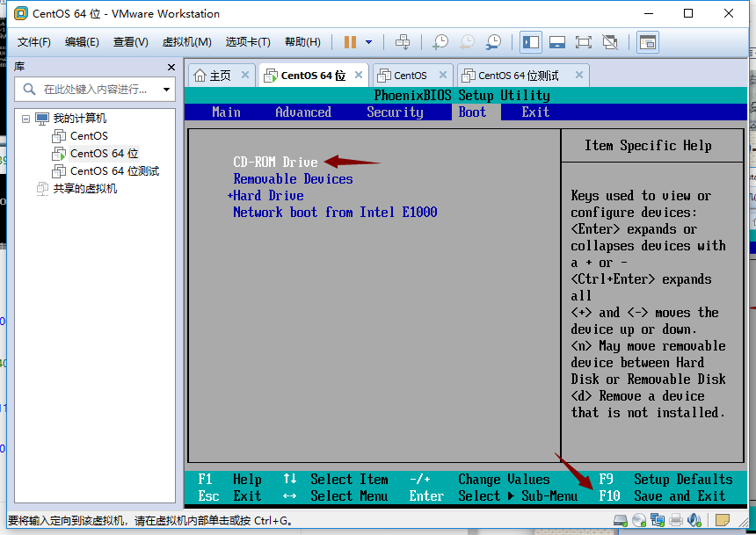The width and height of the screenshot is (756, 535).
Task: Click the CD/DVD status bar icon
Action: [639, 520]
